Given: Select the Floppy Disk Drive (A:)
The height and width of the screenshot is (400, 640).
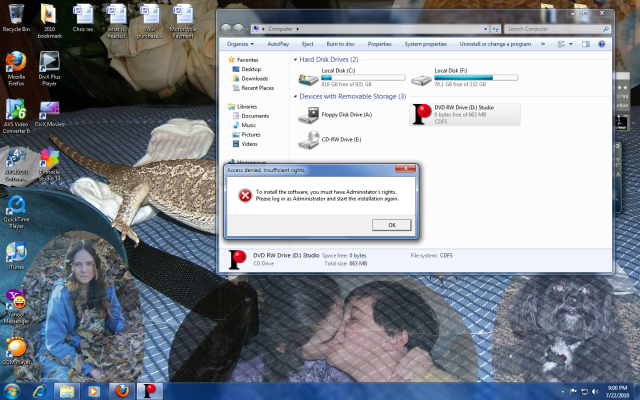Looking at the screenshot, I should pos(336,115).
